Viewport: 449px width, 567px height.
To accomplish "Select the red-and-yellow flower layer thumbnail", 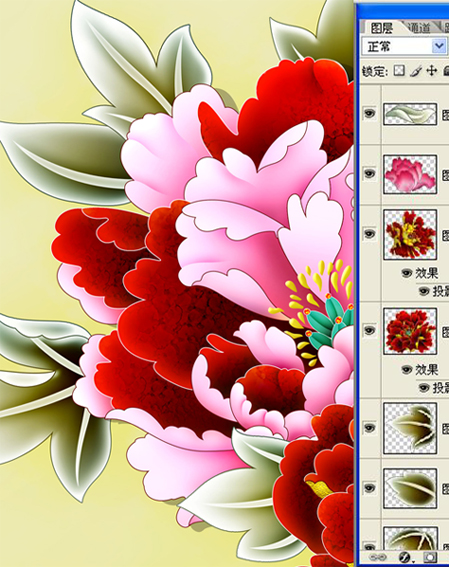I will [x=410, y=234].
